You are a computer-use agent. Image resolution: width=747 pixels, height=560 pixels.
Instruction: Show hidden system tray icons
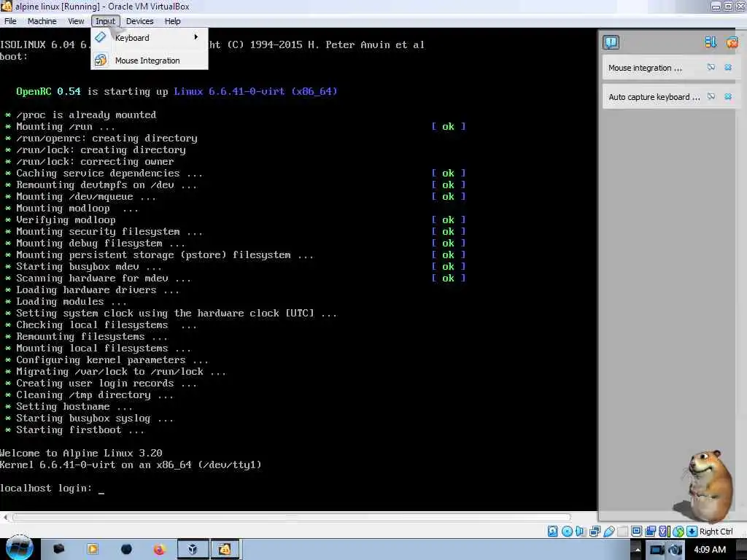638,550
